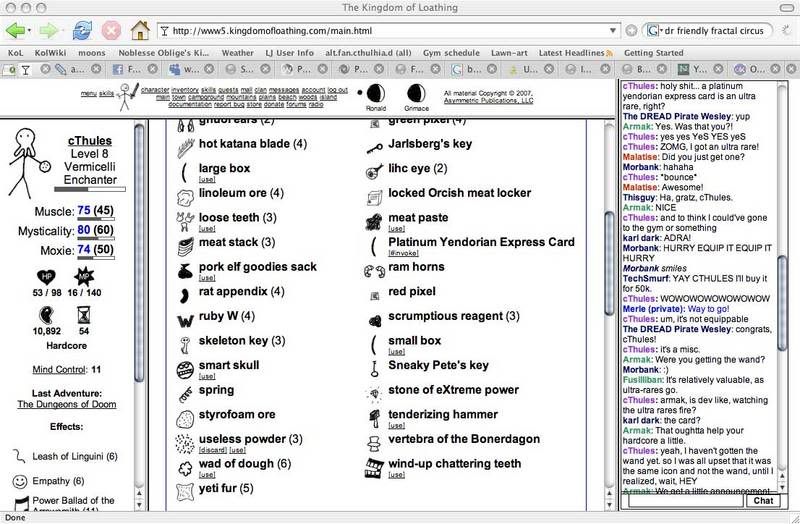800x524 pixels.
Task: Invoke the Platinum Yendorian Express Card
Action: pos(403,253)
